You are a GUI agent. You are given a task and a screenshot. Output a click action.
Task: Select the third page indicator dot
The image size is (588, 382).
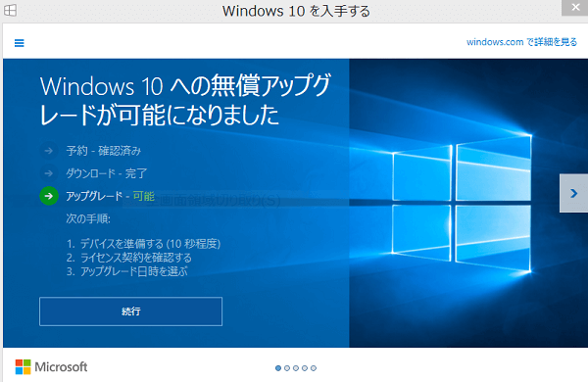pos(296,368)
